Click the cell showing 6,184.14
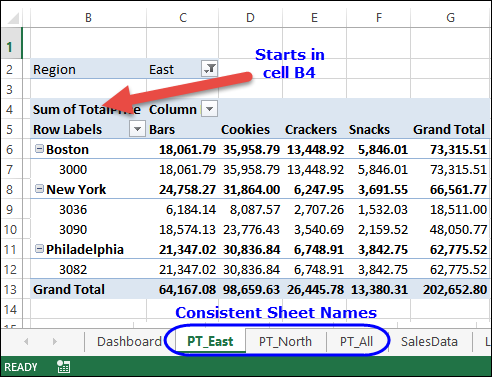The image size is (492, 377). point(183,209)
